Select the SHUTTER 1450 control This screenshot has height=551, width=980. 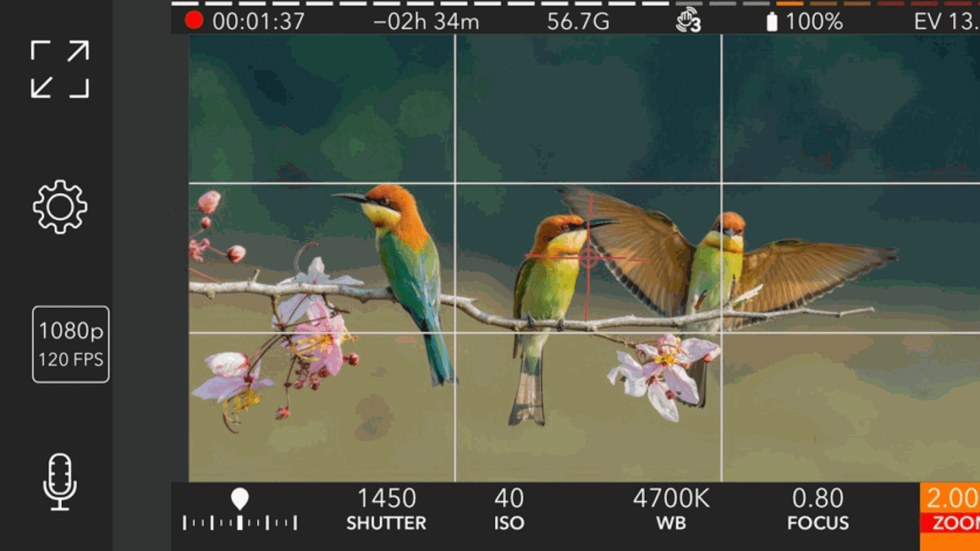386,510
